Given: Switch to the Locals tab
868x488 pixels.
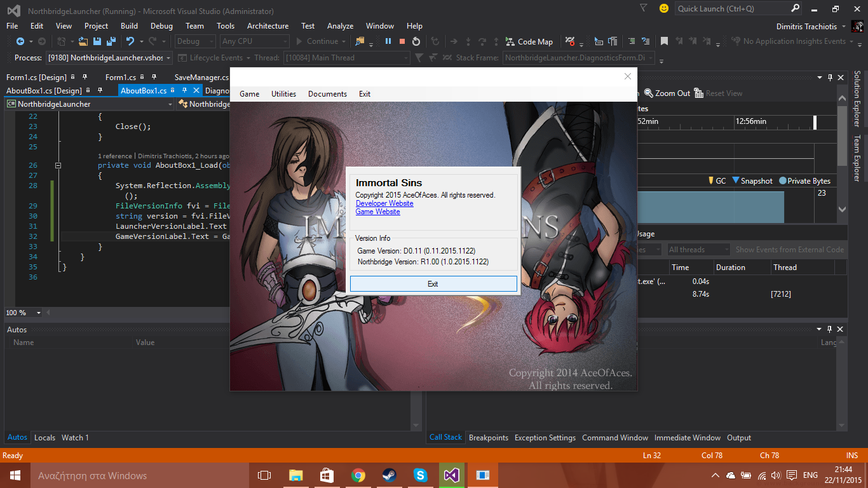Looking at the screenshot, I should click(x=44, y=438).
